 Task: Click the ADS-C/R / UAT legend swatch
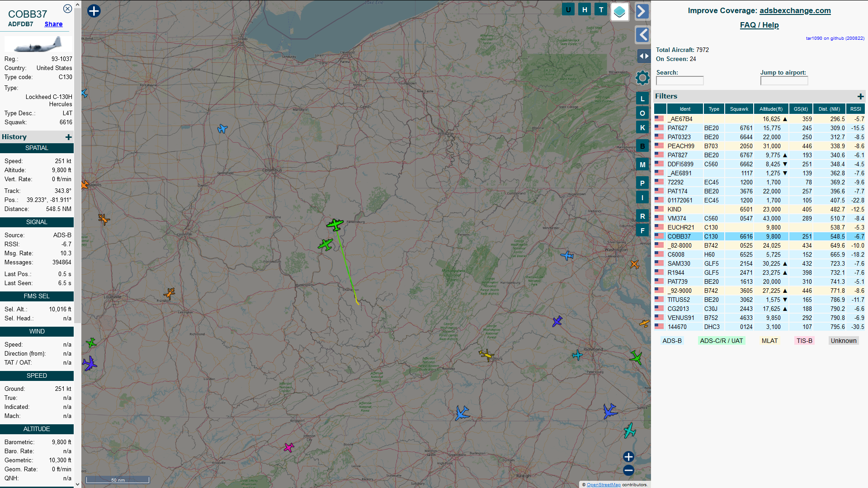(x=721, y=341)
